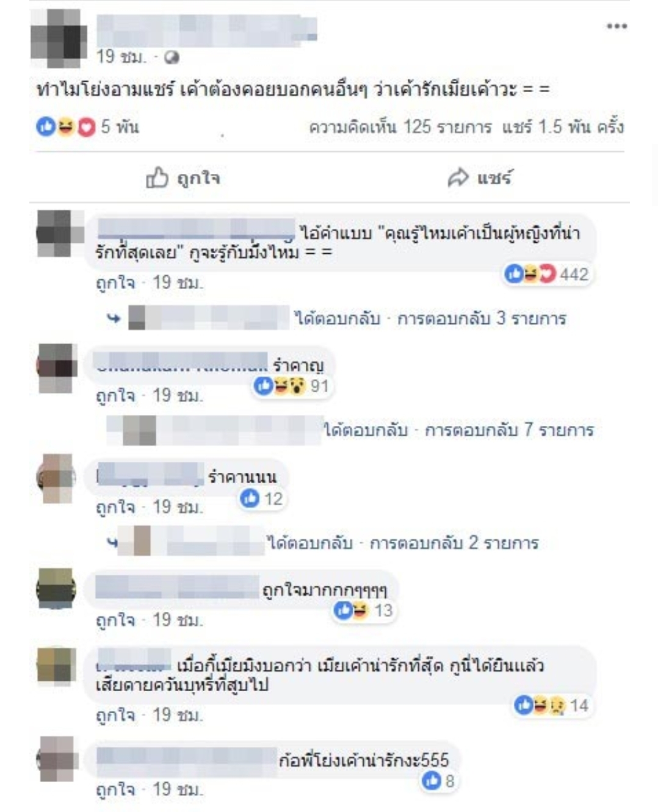View reactions with 14 count on comment

[x=551, y=706]
